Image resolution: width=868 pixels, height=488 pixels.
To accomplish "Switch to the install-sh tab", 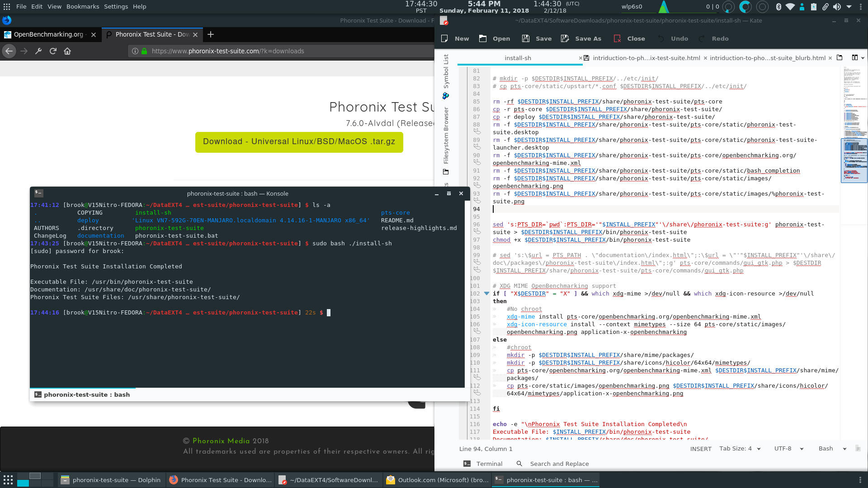I will [518, 58].
